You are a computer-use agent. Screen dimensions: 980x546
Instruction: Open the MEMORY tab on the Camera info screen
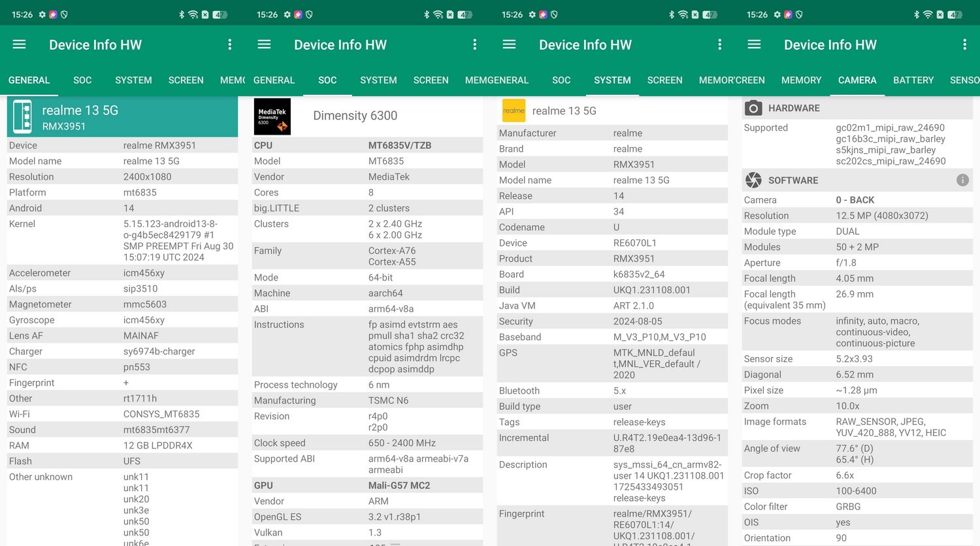click(801, 80)
